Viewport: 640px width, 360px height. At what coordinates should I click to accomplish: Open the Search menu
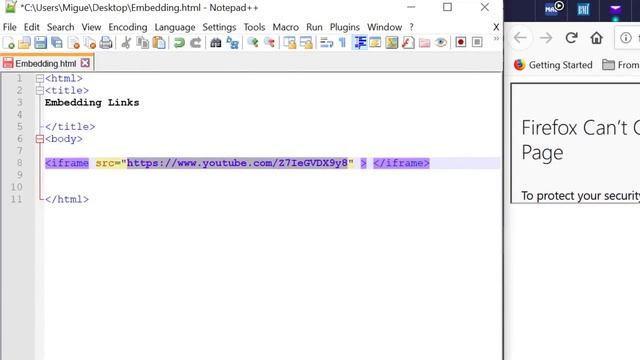(x=60, y=27)
